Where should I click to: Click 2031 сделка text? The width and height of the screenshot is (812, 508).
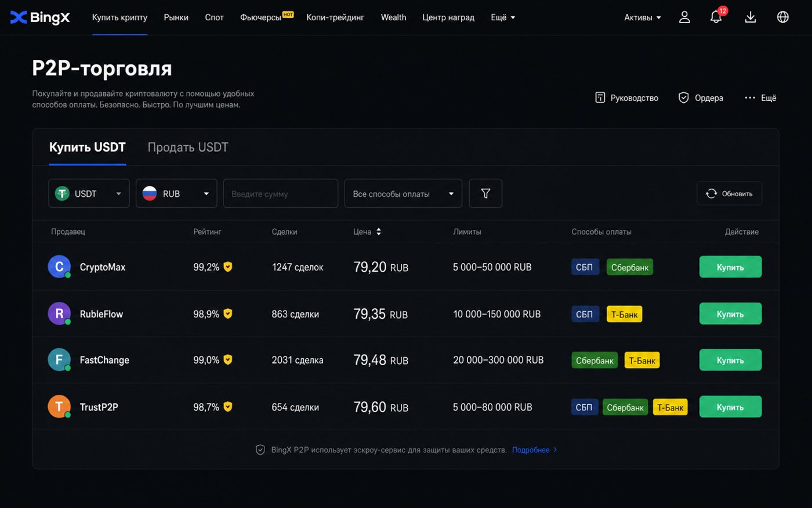coord(298,360)
